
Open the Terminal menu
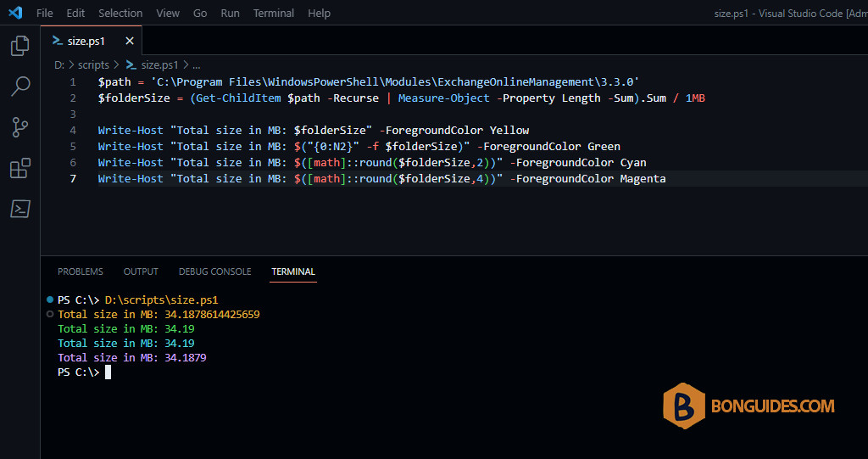click(x=274, y=13)
